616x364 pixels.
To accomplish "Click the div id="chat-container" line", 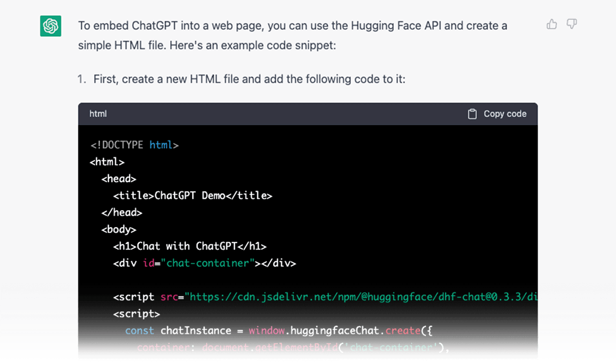I will coord(205,263).
